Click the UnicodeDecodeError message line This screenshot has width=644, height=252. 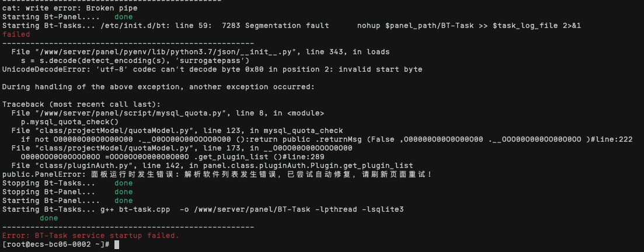(x=213, y=70)
